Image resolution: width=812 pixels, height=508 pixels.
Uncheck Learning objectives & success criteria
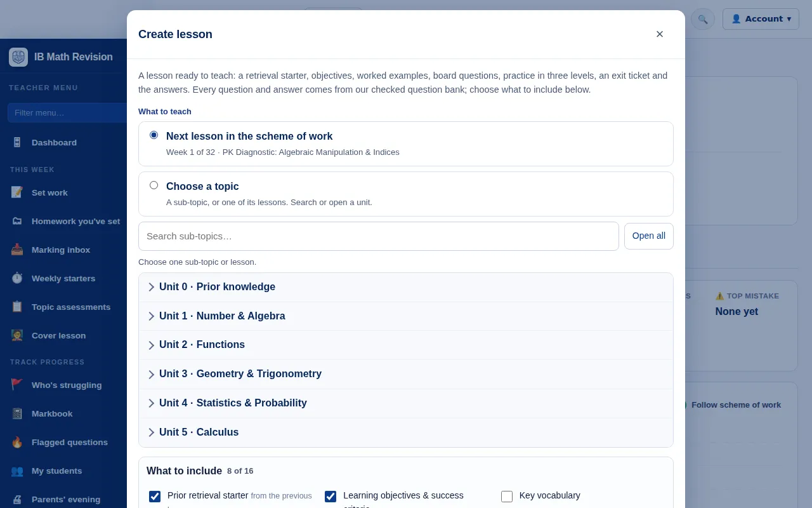pyautogui.click(x=331, y=497)
